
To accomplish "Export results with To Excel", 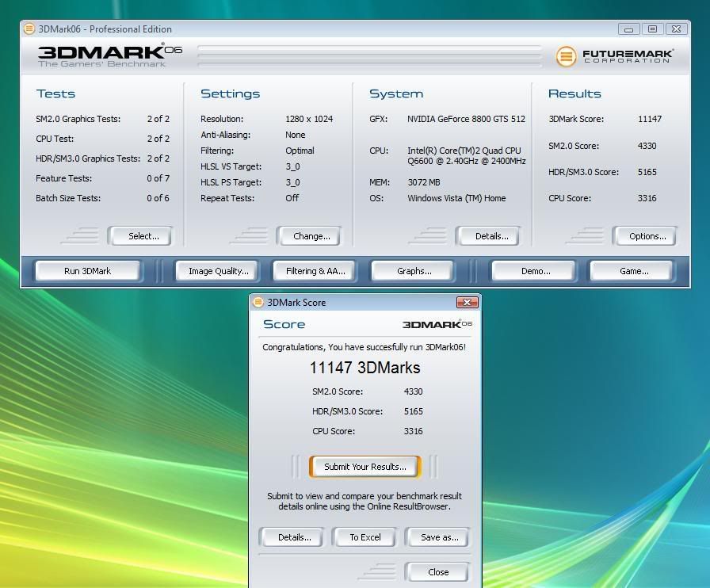I will pyautogui.click(x=365, y=537).
